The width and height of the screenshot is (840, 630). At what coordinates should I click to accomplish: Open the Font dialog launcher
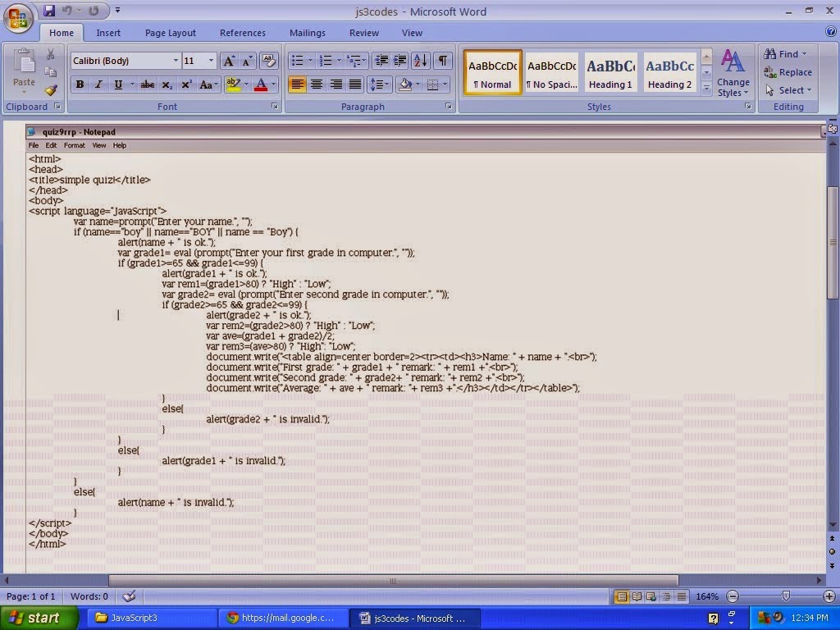tap(275, 107)
